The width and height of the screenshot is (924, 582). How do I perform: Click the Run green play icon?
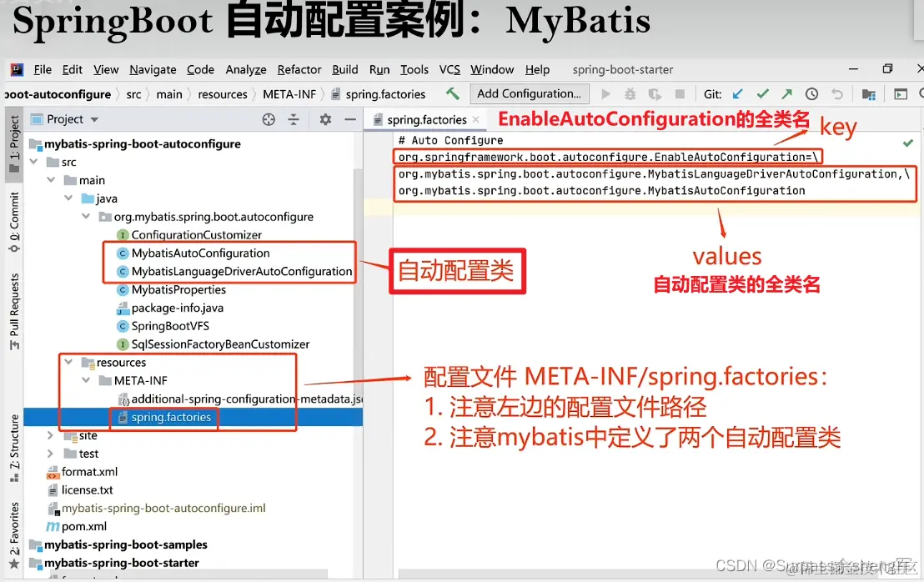pyautogui.click(x=605, y=93)
